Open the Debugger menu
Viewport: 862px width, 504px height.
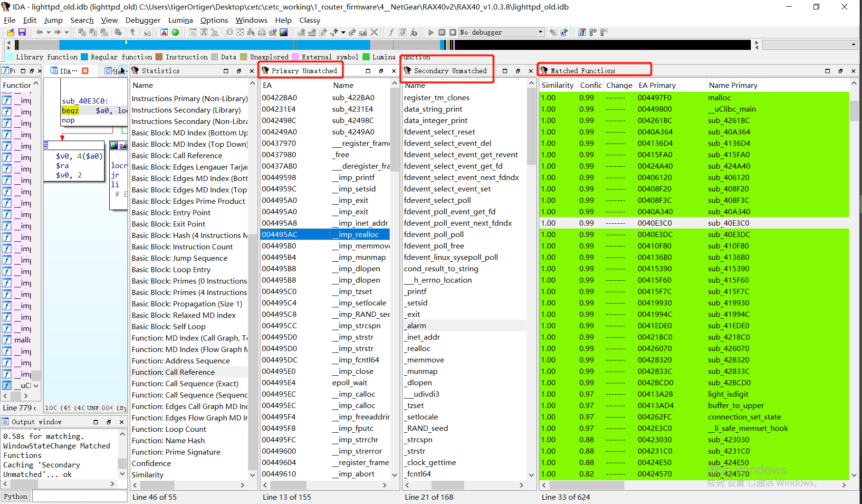(143, 20)
